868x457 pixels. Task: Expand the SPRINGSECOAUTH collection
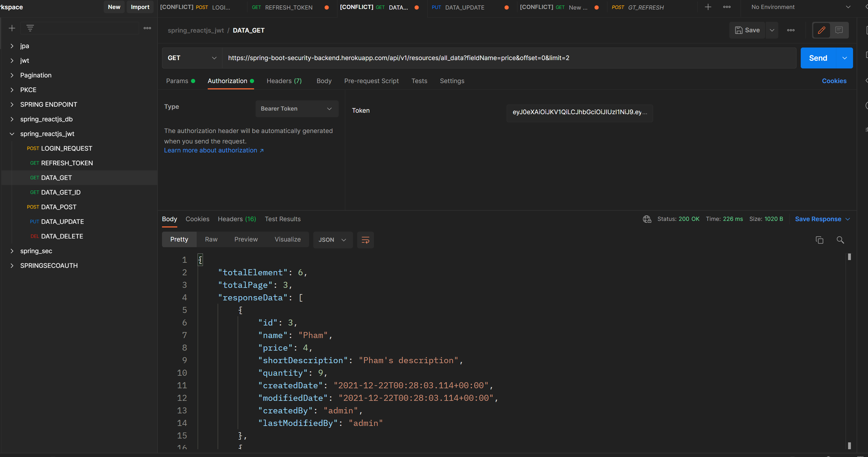[x=12, y=266]
